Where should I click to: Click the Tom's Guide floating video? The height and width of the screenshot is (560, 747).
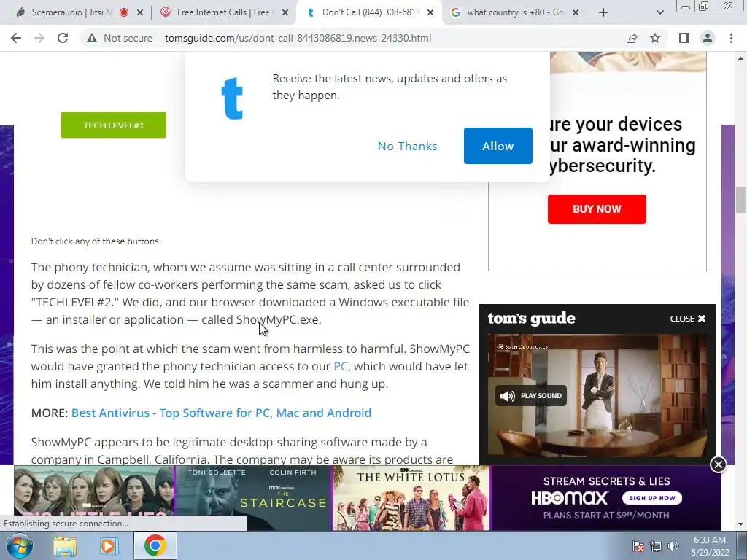tap(597, 396)
